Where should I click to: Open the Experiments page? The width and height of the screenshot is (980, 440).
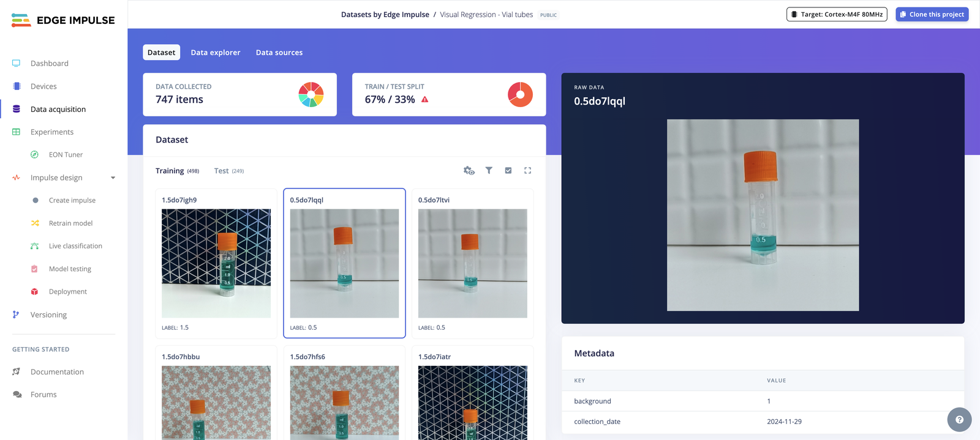click(x=52, y=132)
